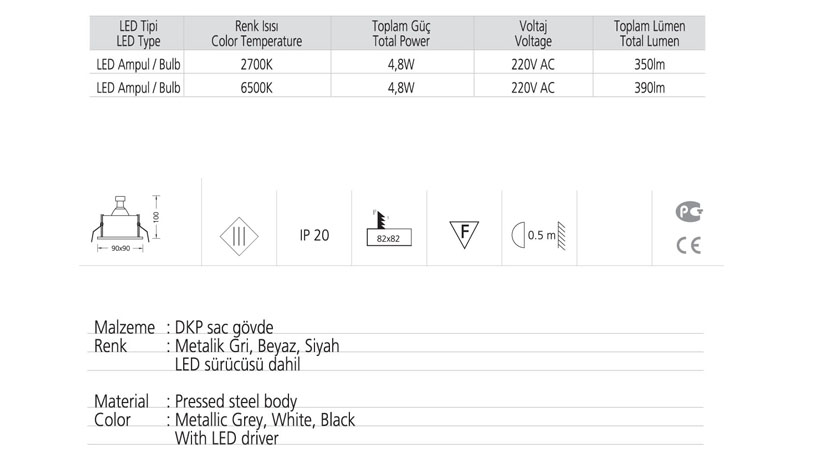Select the 390lm lumen value
This screenshot has width=814, height=458.
(x=648, y=87)
